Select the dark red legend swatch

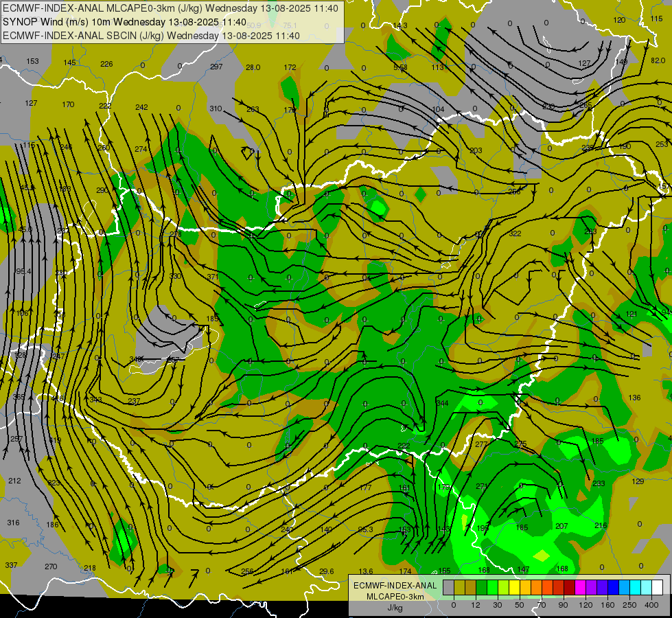[569, 587]
